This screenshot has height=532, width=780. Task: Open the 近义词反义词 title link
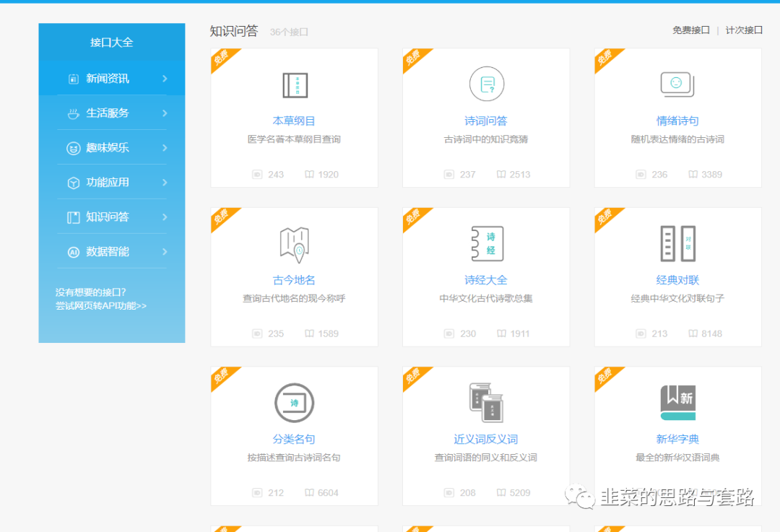[x=486, y=439]
